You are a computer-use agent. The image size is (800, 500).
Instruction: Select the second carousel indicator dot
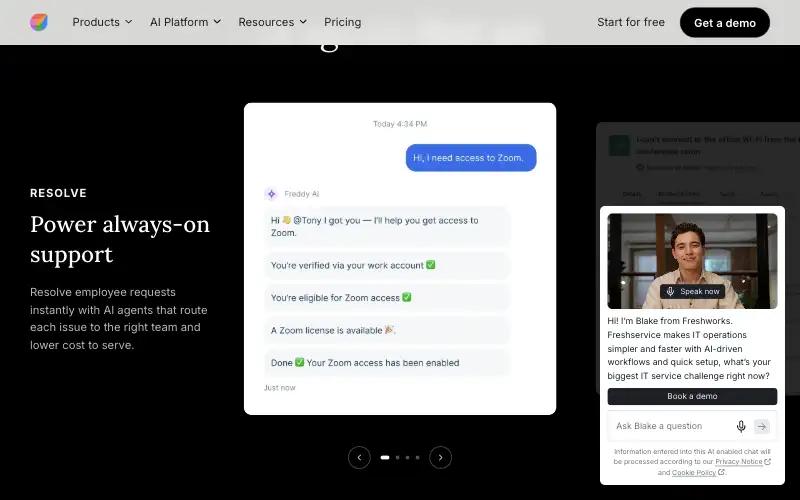coord(397,458)
